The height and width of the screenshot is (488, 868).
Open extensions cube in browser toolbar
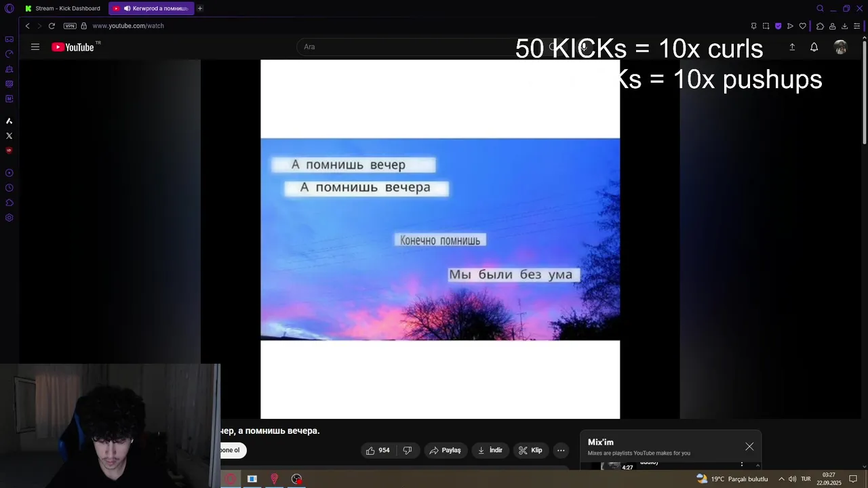pyautogui.click(x=820, y=26)
